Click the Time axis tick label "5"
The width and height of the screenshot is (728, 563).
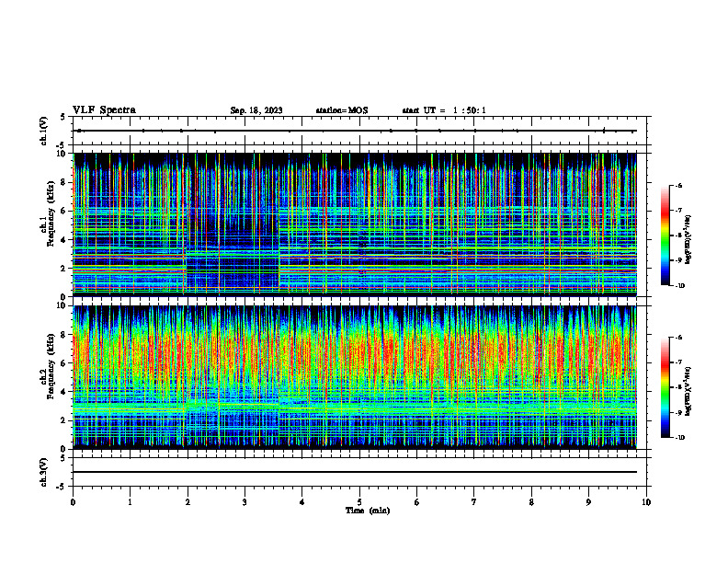(359, 502)
